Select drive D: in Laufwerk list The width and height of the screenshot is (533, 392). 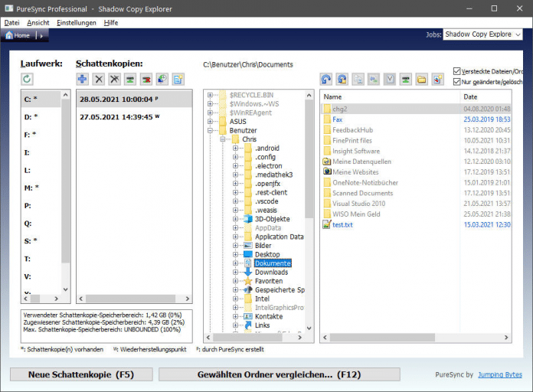(x=41, y=117)
